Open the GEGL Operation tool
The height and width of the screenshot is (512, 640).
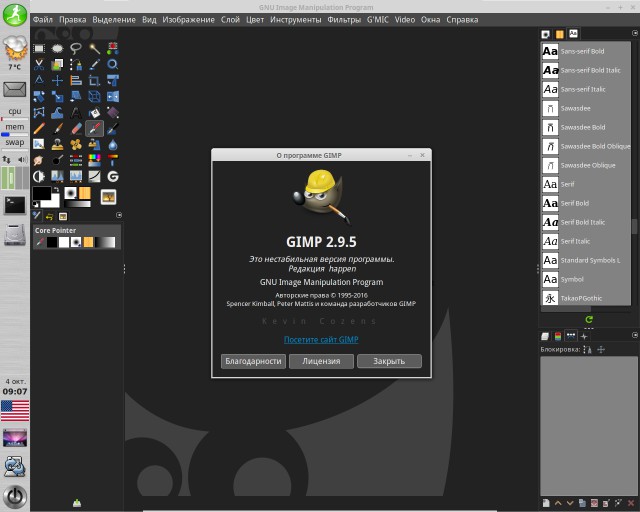[113, 176]
